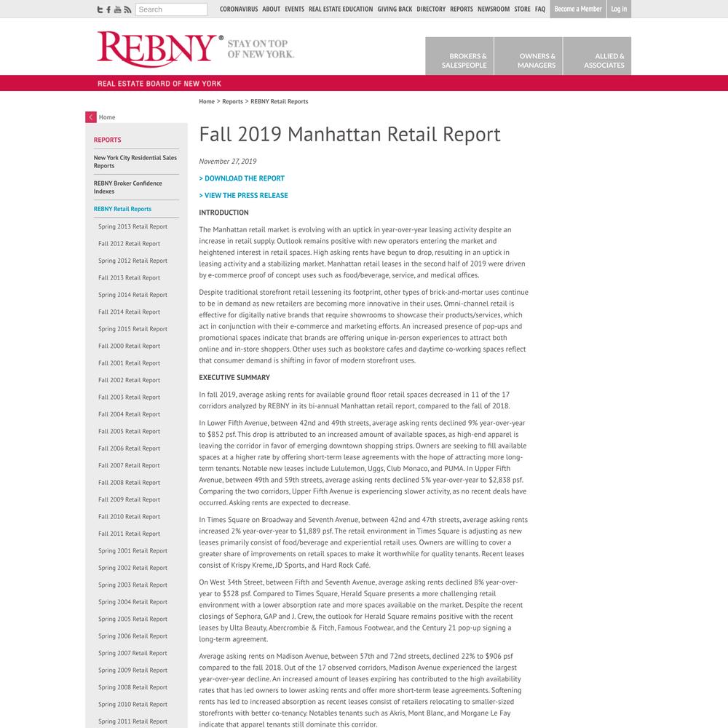Open Fall 2012 Retail Report

click(x=129, y=244)
